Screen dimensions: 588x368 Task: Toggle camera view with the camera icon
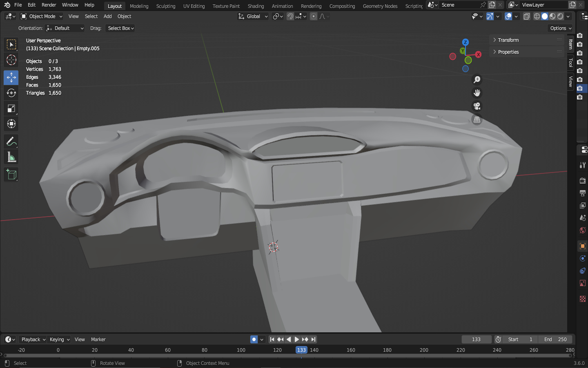coord(477,106)
